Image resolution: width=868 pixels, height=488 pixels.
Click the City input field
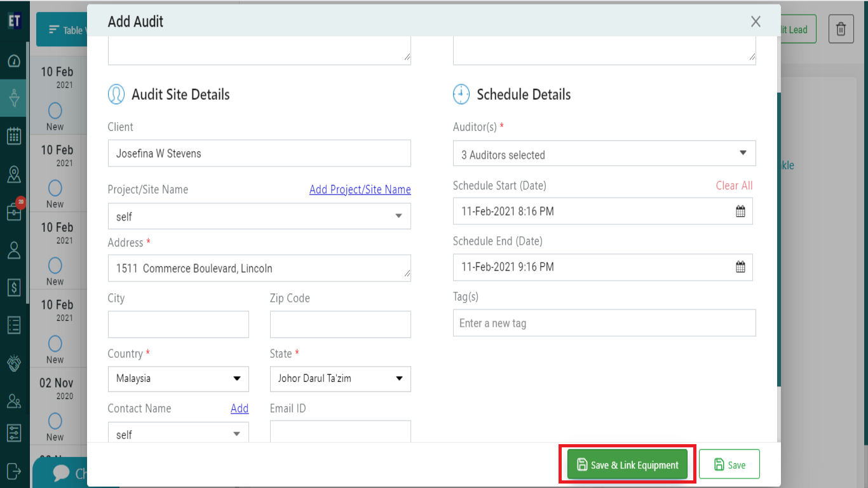179,324
